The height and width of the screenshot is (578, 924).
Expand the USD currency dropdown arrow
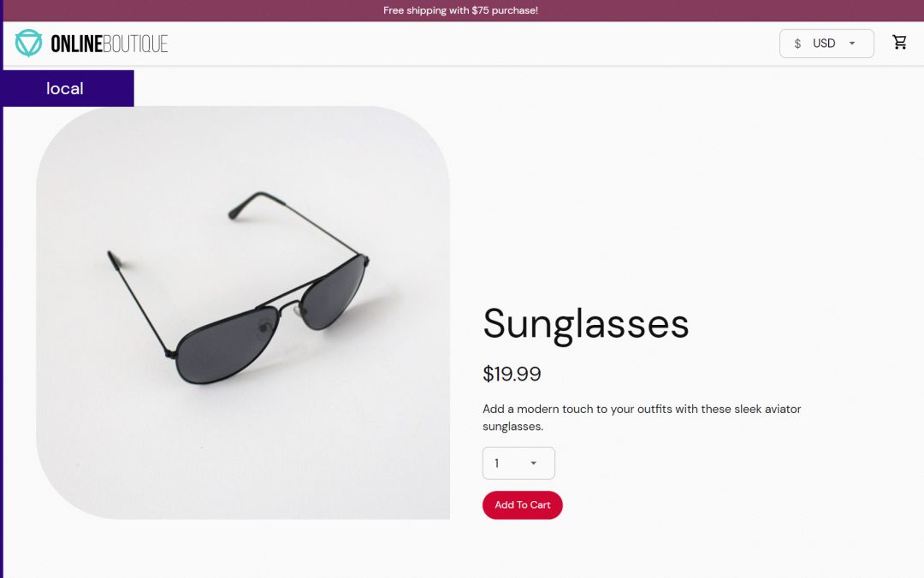(851, 43)
